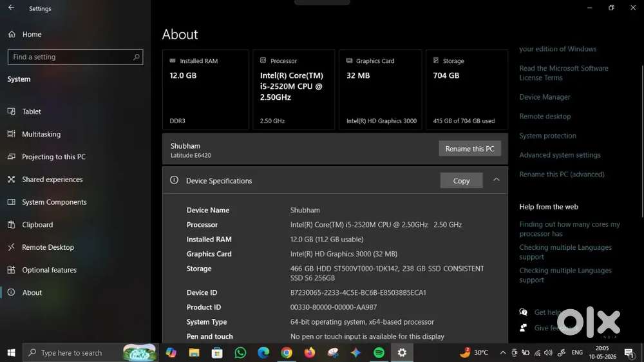Click the magnifier icon in Find a setting

[137, 57]
